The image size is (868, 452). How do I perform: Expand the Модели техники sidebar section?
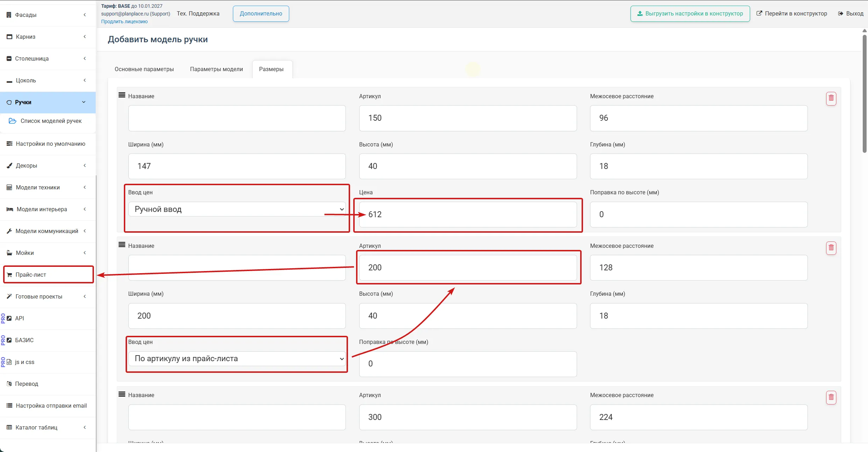[48, 187]
